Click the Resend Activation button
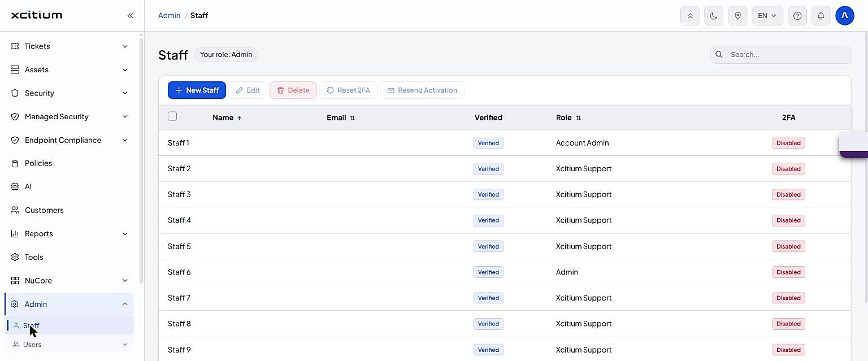The image size is (868, 361). [x=422, y=90]
